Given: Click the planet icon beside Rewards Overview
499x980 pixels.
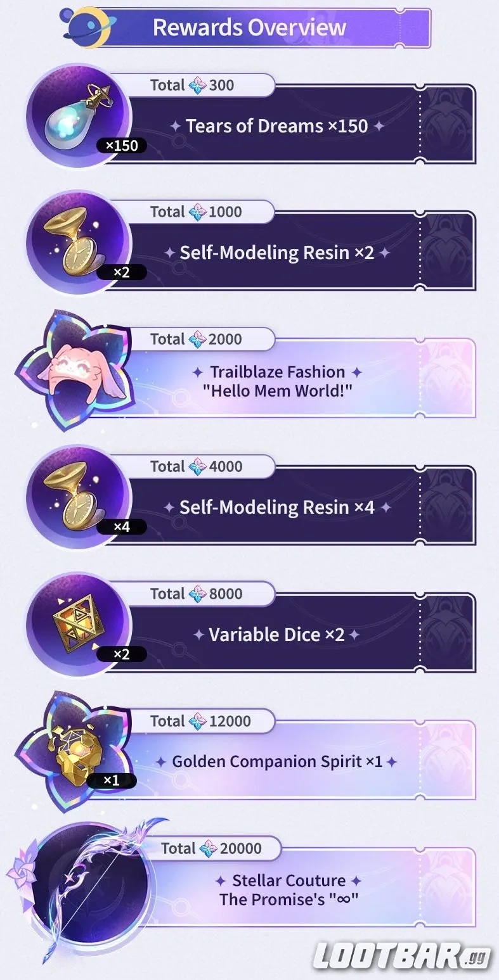Looking at the screenshot, I should (x=81, y=25).
